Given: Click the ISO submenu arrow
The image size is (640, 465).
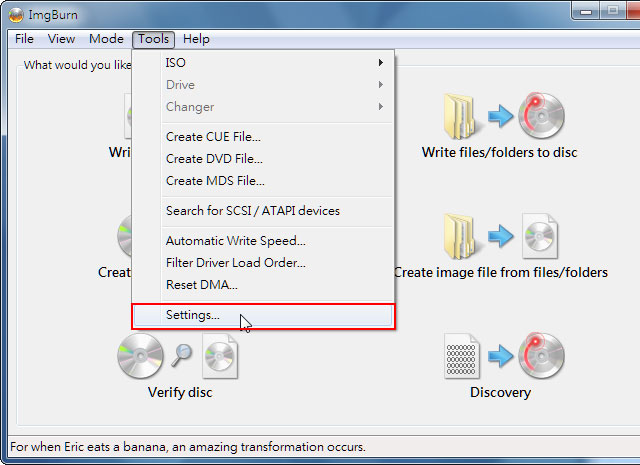Looking at the screenshot, I should click(380, 62).
